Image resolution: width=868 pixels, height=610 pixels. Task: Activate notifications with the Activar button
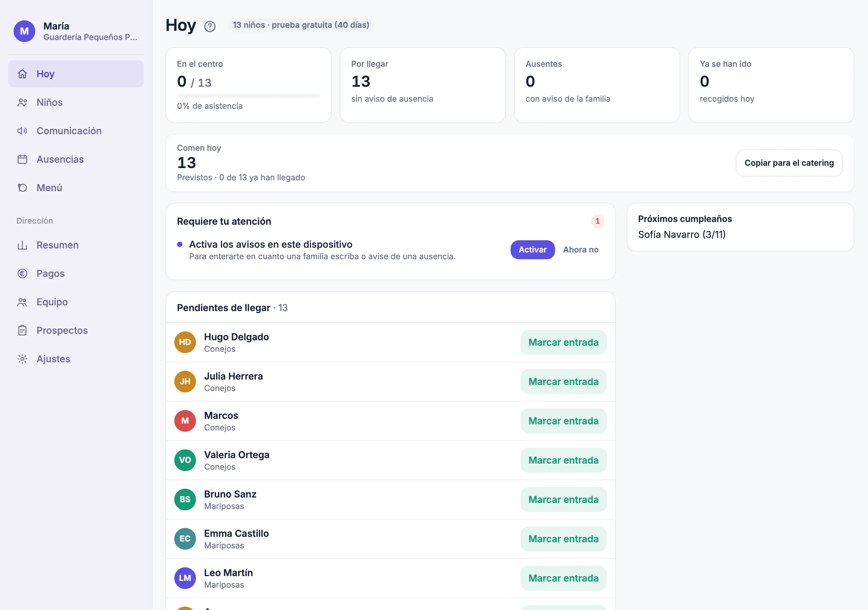click(x=532, y=249)
